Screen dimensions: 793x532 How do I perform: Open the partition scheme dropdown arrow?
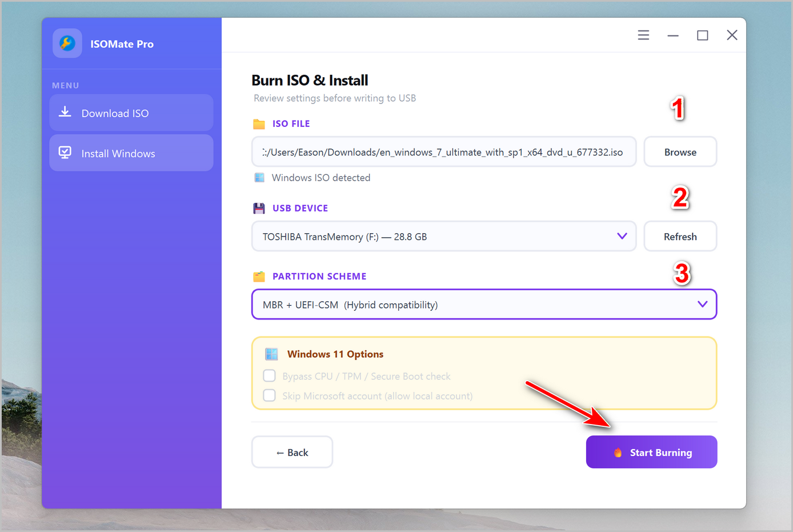click(702, 304)
